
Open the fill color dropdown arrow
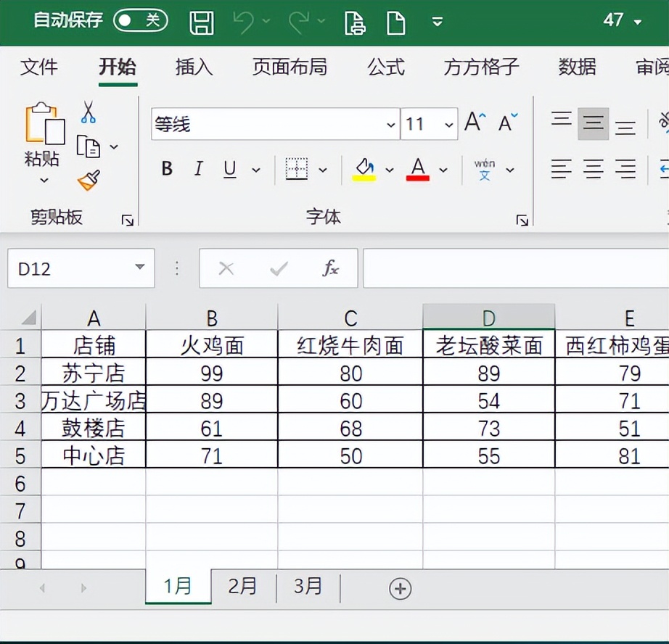(x=390, y=169)
